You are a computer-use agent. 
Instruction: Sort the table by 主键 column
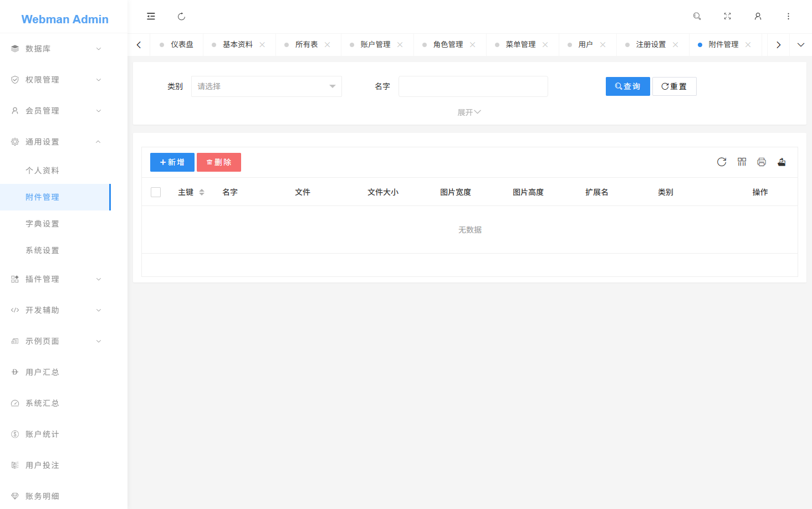tap(202, 192)
